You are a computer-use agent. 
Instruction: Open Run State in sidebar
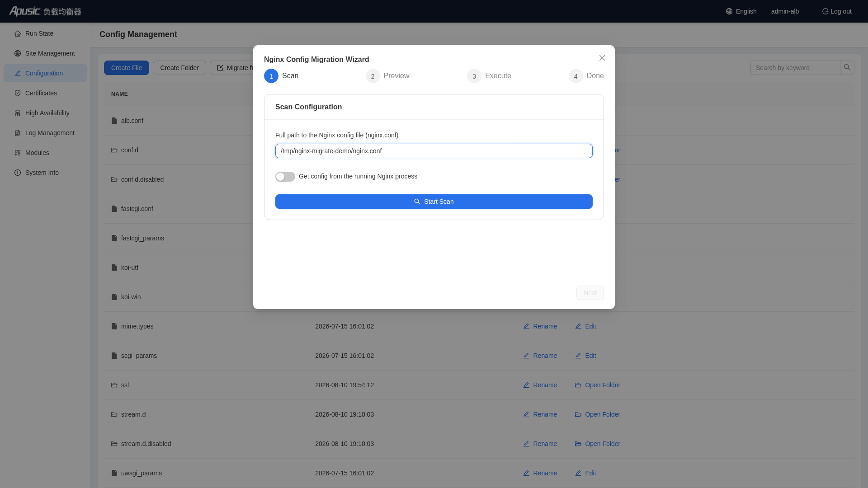[45, 33]
